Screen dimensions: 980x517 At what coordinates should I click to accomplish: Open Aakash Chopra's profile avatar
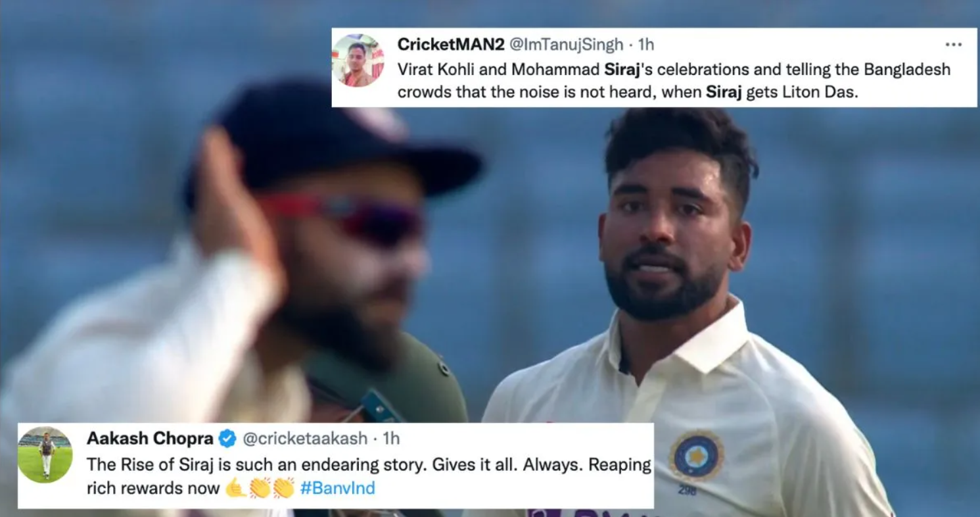tap(45, 455)
